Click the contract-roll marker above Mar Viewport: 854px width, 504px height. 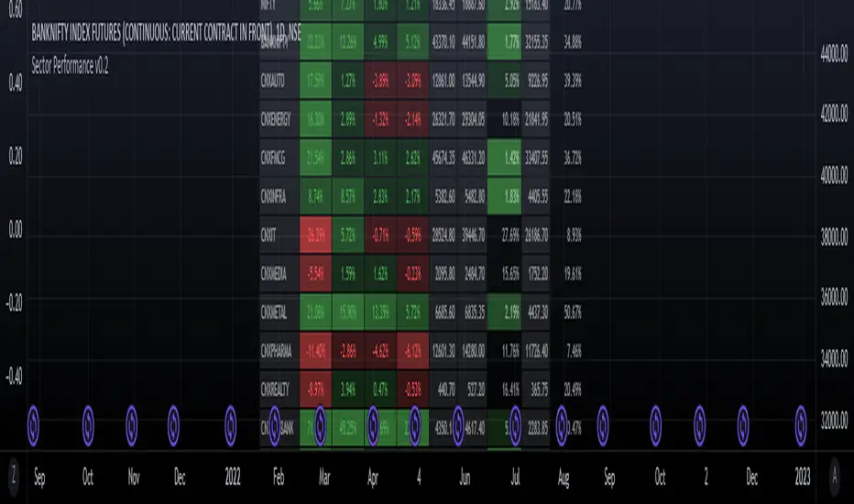coord(321,425)
